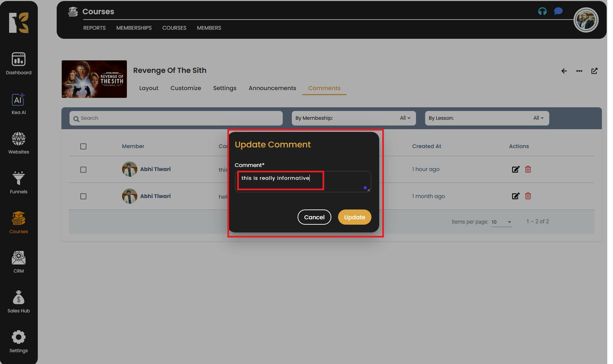This screenshot has width=613, height=364.
Task: Open the chat bubble icon
Action: 558,11
